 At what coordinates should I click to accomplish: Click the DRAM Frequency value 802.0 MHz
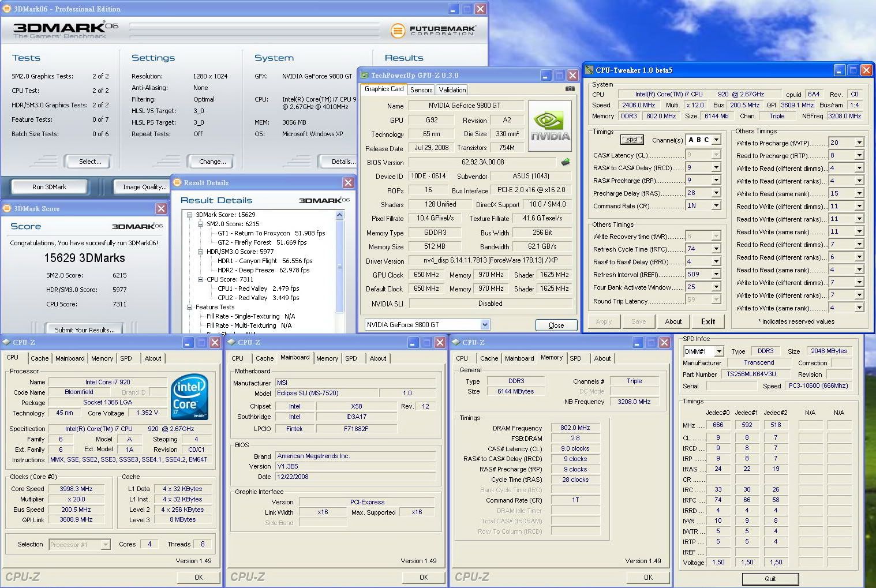coord(575,428)
